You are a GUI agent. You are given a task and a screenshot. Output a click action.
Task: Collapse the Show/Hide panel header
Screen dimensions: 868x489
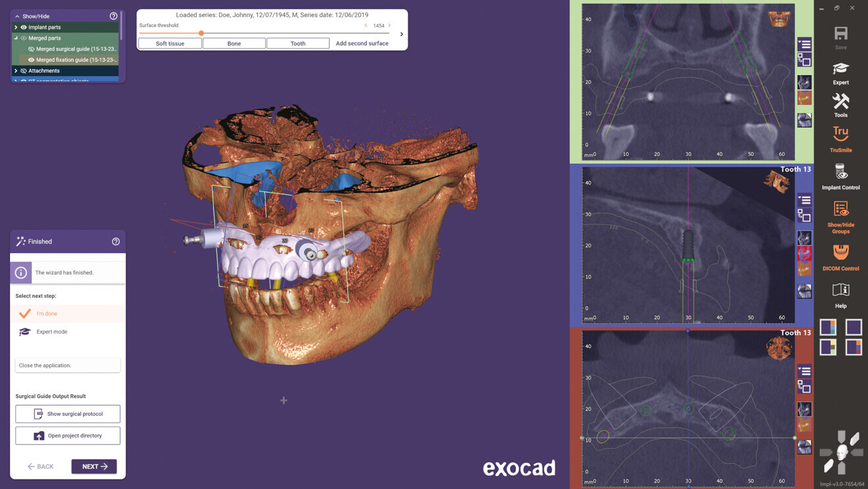(x=17, y=16)
